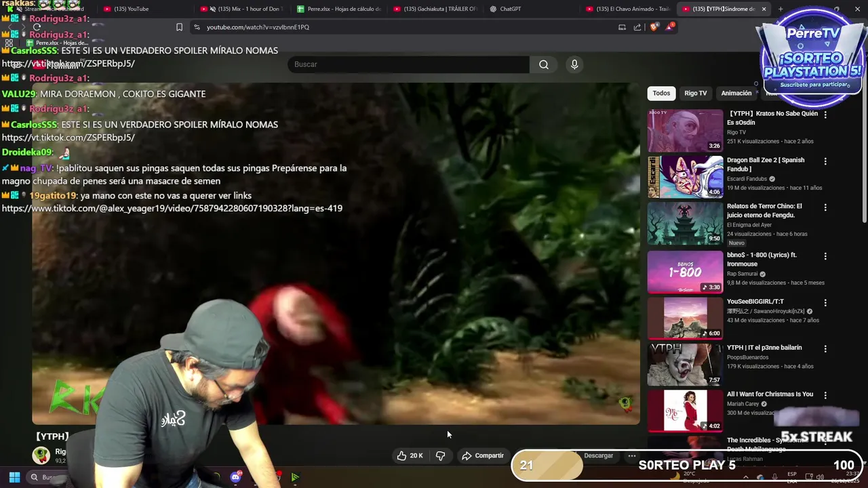Image resolution: width=868 pixels, height=488 pixels.
Task: Open YouSeeBIGGIRL/T:T video thumbnail
Action: [x=685, y=318]
